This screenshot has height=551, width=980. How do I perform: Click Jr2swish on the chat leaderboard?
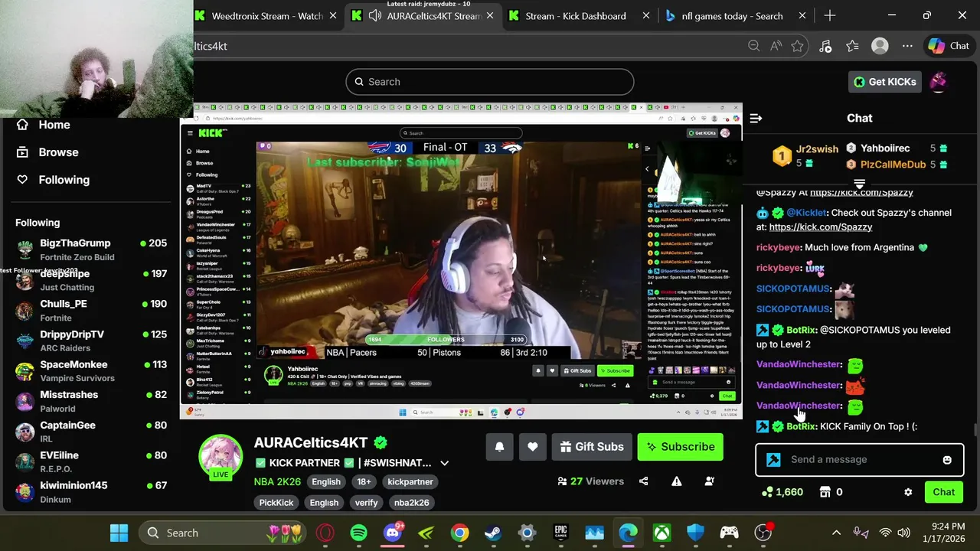point(817,149)
